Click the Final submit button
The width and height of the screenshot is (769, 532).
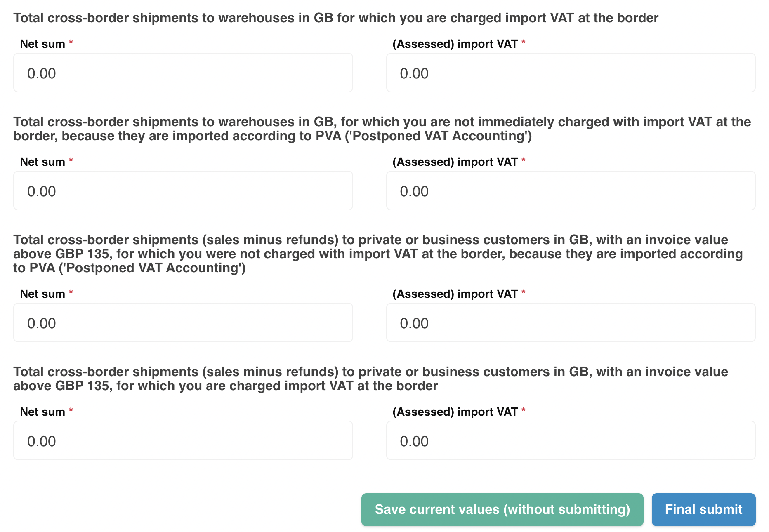point(703,509)
